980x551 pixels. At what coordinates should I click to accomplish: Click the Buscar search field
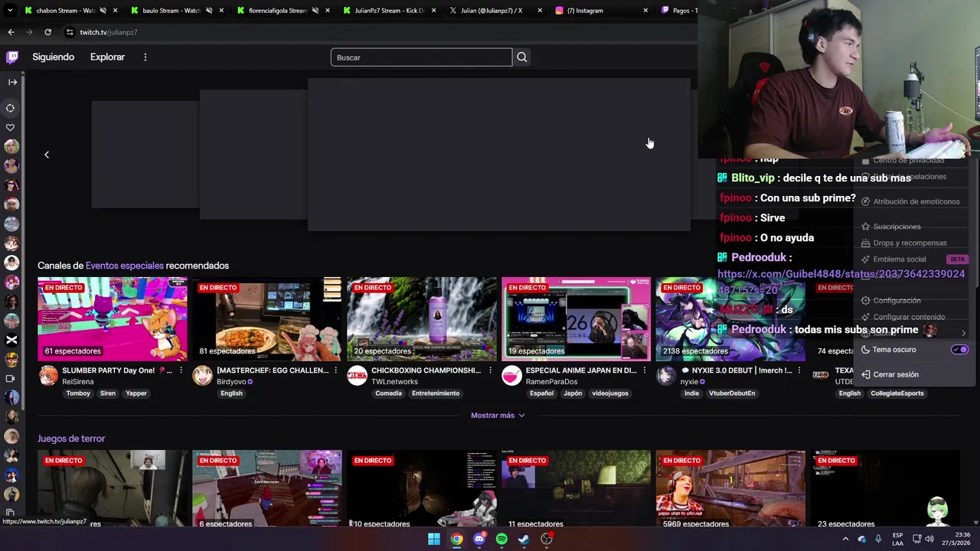(x=421, y=57)
